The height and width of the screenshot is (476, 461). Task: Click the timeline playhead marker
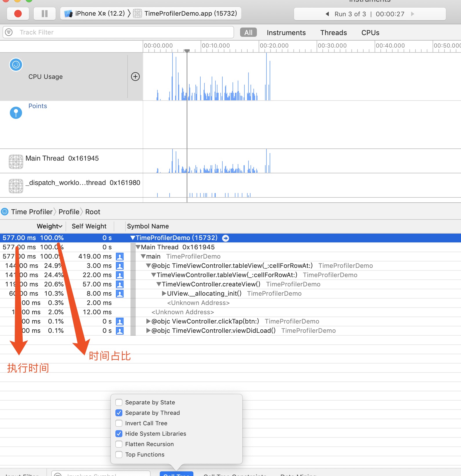pyautogui.click(x=187, y=51)
